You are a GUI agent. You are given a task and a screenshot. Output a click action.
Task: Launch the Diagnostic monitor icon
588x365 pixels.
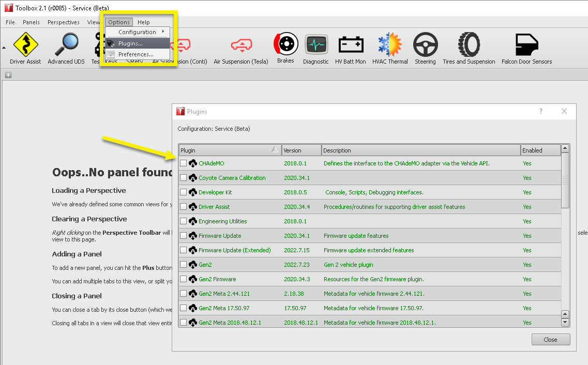point(315,45)
